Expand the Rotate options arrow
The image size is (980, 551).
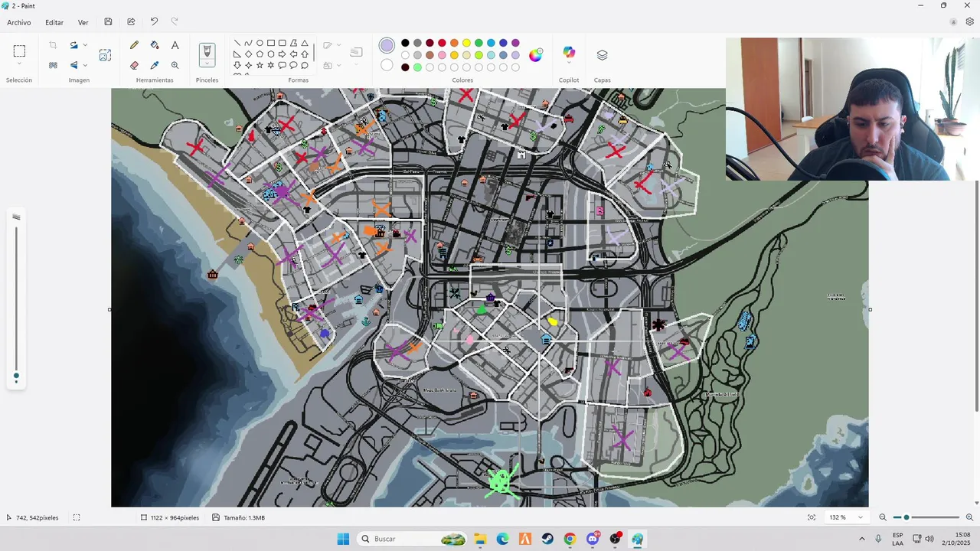[85, 45]
